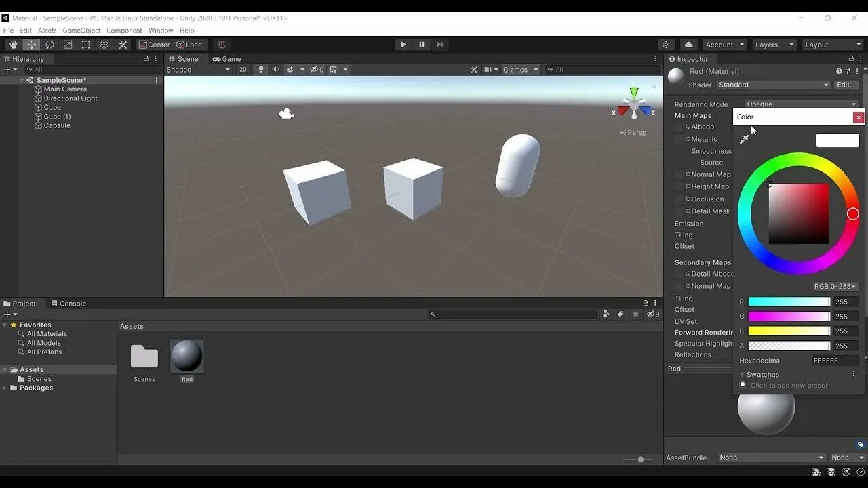Open the Layout dropdown
This screenshot has height=488, width=868.
(831, 45)
